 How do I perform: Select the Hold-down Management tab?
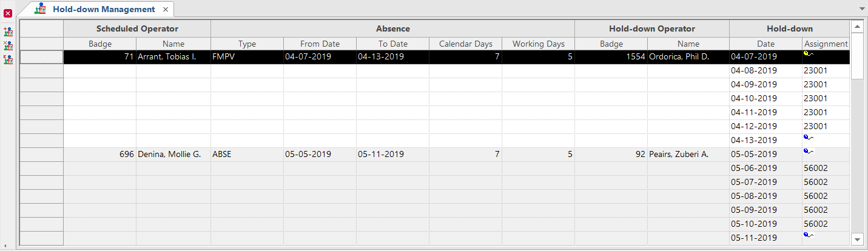(x=103, y=9)
